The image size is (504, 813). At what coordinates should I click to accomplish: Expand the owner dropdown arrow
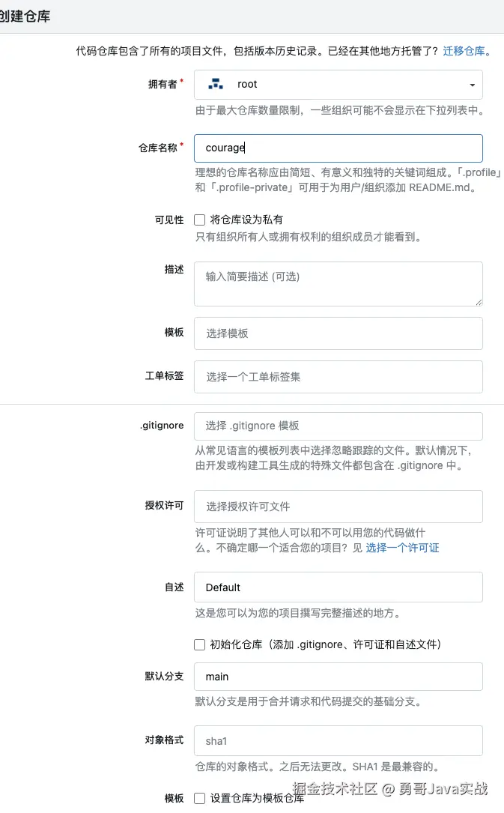tap(472, 85)
